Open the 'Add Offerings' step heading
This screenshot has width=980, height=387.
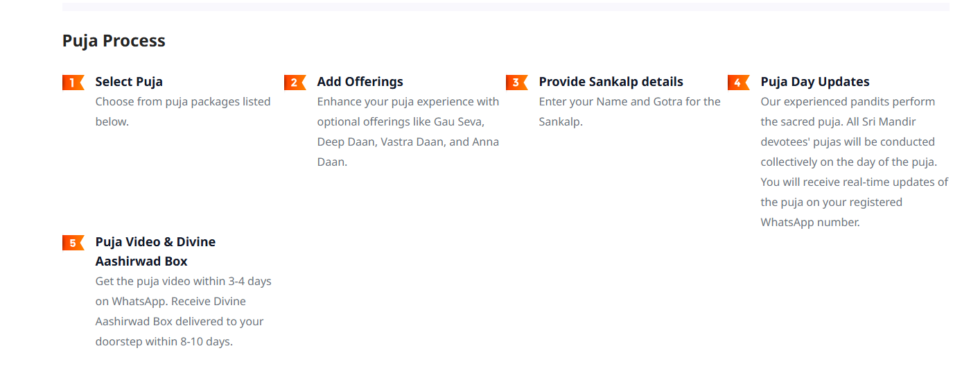tap(360, 82)
